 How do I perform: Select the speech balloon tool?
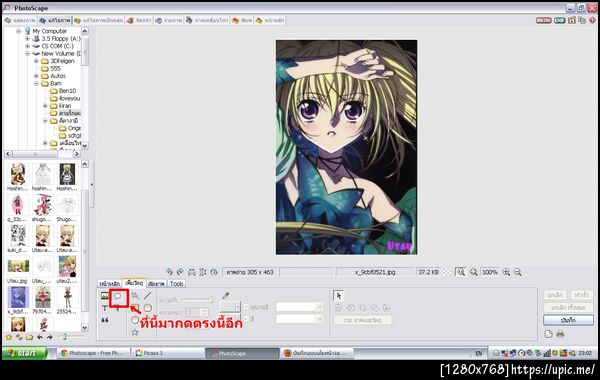click(118, 296)
